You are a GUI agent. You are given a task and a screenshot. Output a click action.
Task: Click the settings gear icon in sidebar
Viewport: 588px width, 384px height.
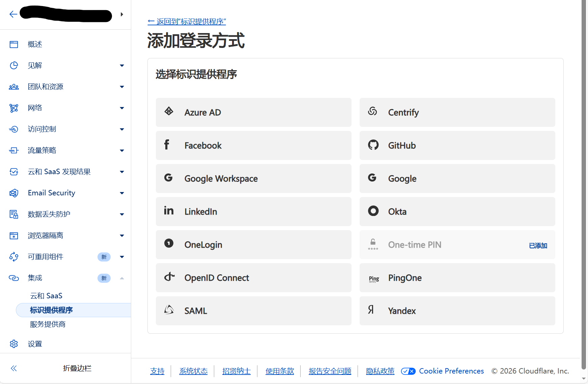point(14,344)
